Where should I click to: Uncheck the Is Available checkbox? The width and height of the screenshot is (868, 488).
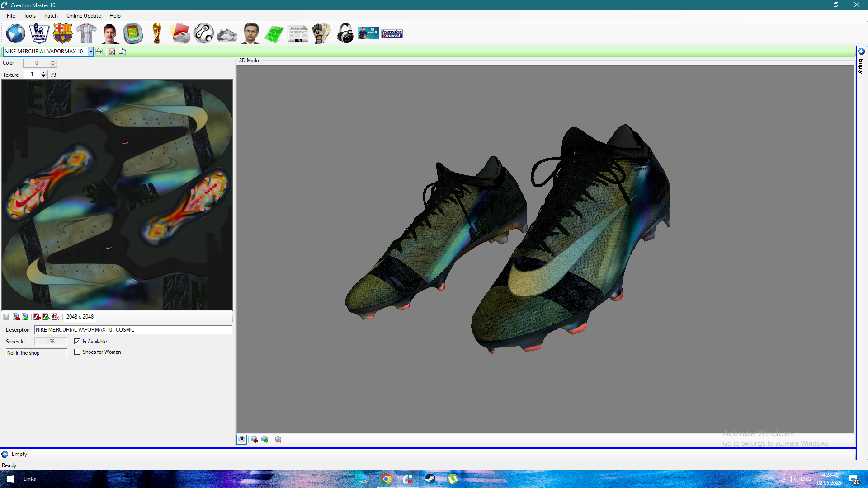(77, 342)
